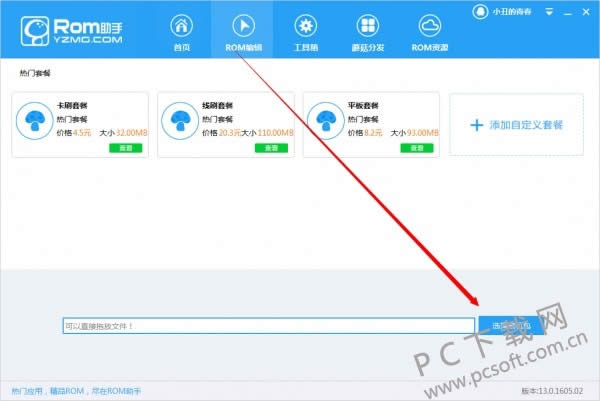Viewport: 600px width, 401px height.
Task: Click the Rom助手 logo
Action: pyautogui.click(x=72, y=31)
